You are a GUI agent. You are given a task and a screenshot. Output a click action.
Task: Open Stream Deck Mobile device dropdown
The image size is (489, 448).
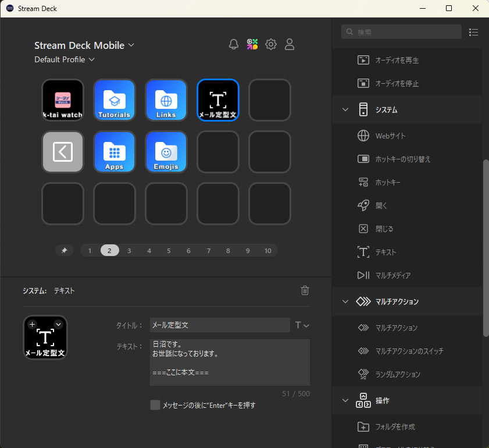click(84, 45)
